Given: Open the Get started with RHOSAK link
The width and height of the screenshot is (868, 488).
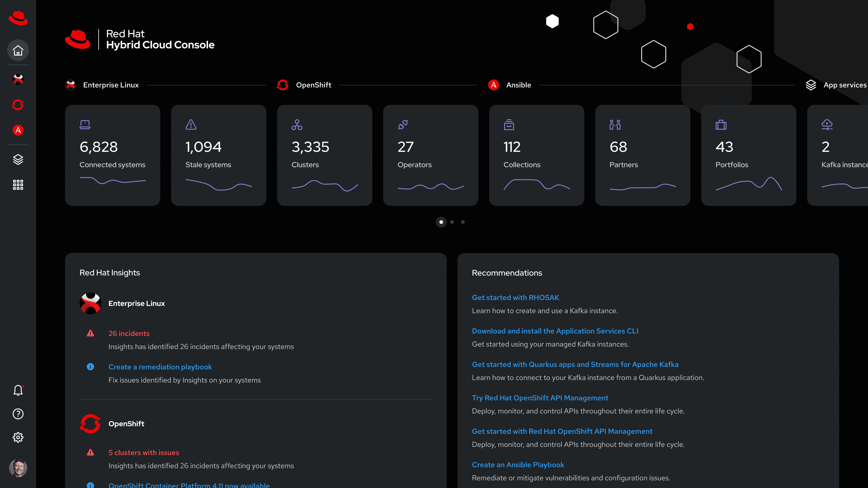Looking at the screenshot, I should point(516,297).
